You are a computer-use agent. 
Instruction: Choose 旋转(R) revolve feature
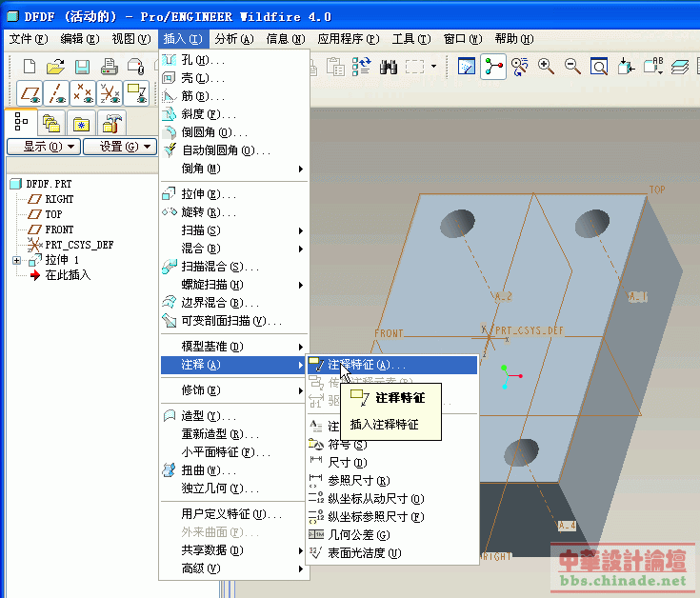coord(234,212)
